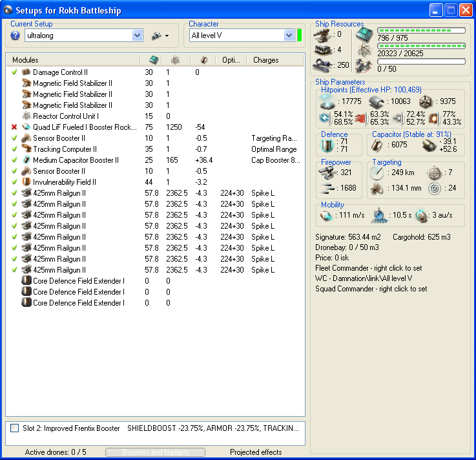Viewport: 476px width, 460px height.
Task: Click the Tracking Computer II module icon
Action: 26,149
